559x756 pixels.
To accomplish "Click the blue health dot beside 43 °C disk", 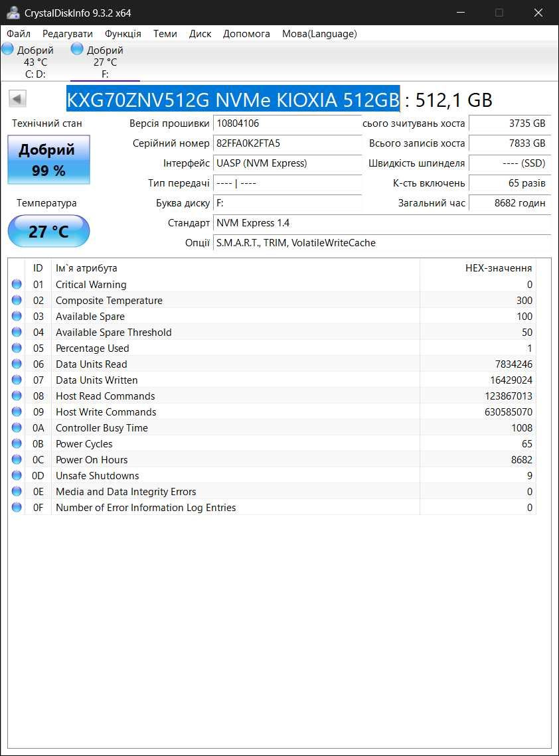I will [x=8, y=48].
